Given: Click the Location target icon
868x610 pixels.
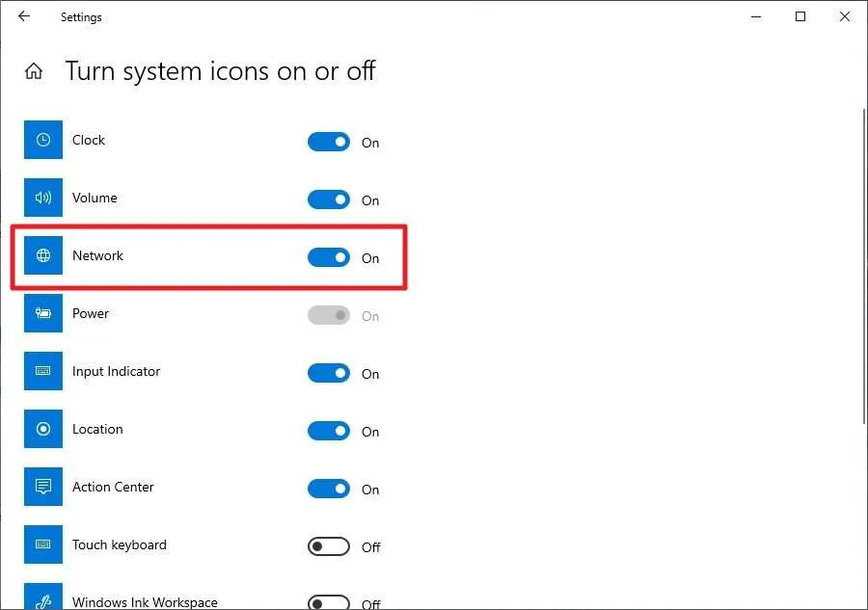Looking at the screenshot, I should pos(43,429).
